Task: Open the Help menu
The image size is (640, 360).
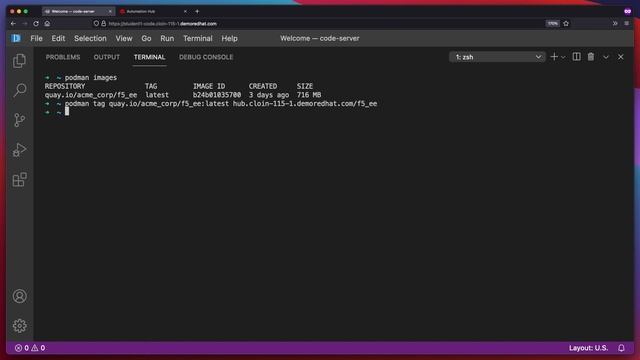Action: coord(229,38)
